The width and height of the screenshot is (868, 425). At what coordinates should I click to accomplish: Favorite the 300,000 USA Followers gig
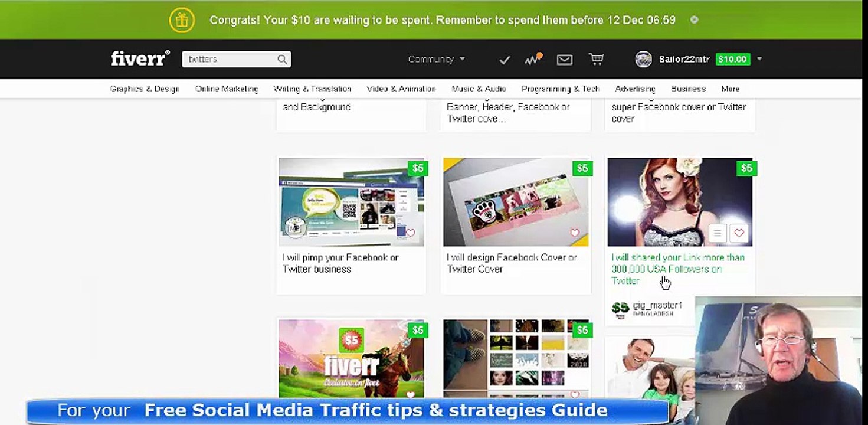coord(739,233)
